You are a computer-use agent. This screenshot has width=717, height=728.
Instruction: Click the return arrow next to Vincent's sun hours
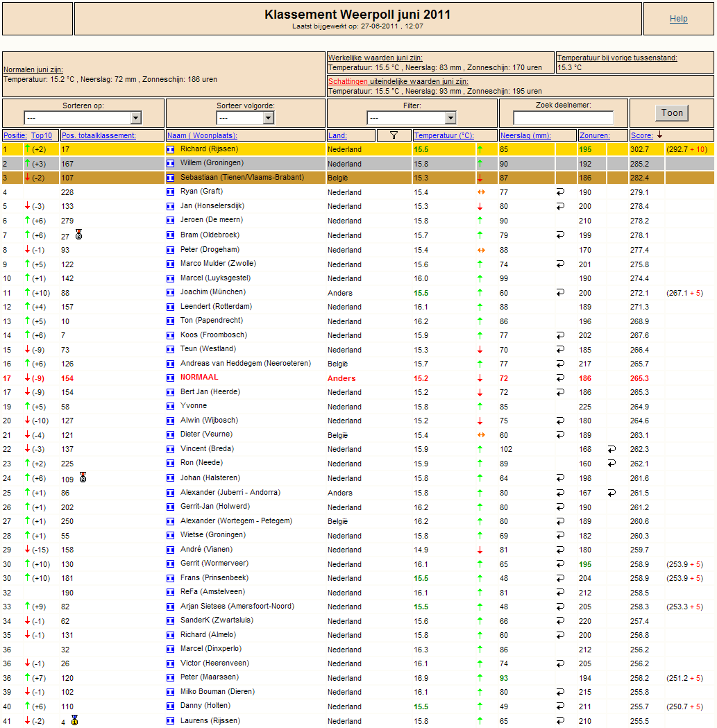coord(612,449)
